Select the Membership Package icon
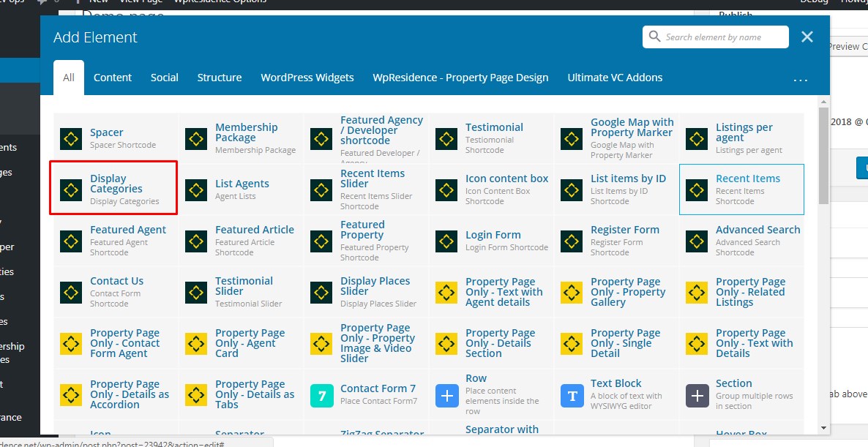 click(x=196, y=139)
